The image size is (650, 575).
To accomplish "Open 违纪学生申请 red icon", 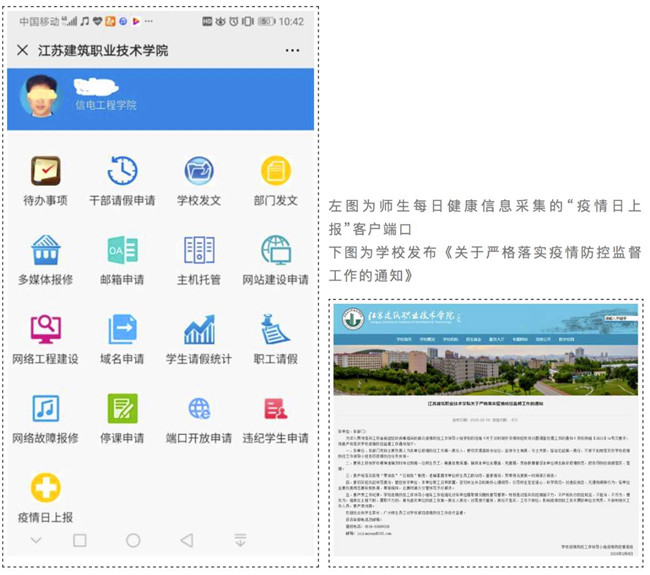I will (276, 408).
